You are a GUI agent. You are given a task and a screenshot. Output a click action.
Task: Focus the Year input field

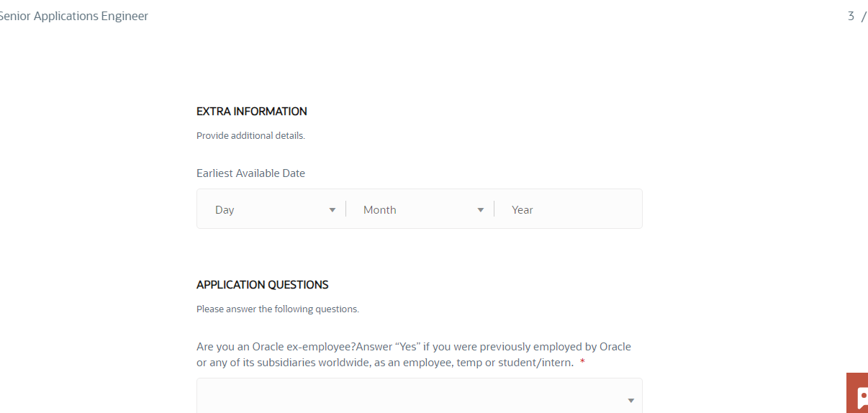coord(568,209)
